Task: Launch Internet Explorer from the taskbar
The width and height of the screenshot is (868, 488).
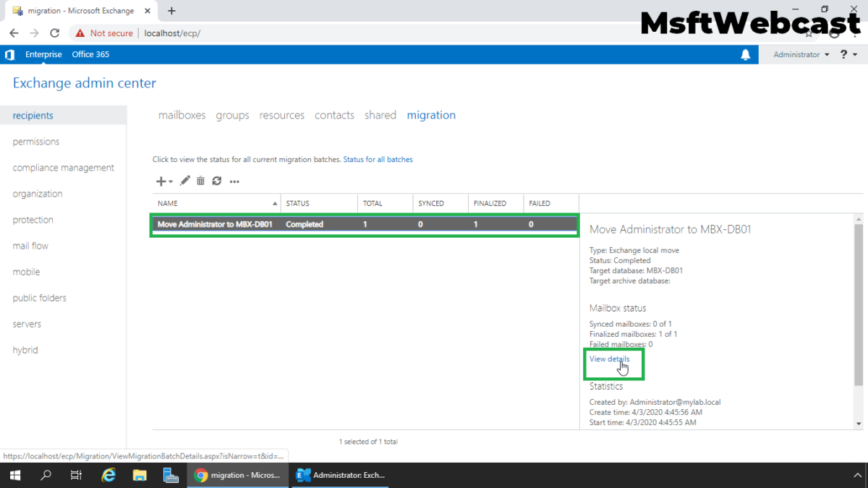Action: click(x=109, y=475)
